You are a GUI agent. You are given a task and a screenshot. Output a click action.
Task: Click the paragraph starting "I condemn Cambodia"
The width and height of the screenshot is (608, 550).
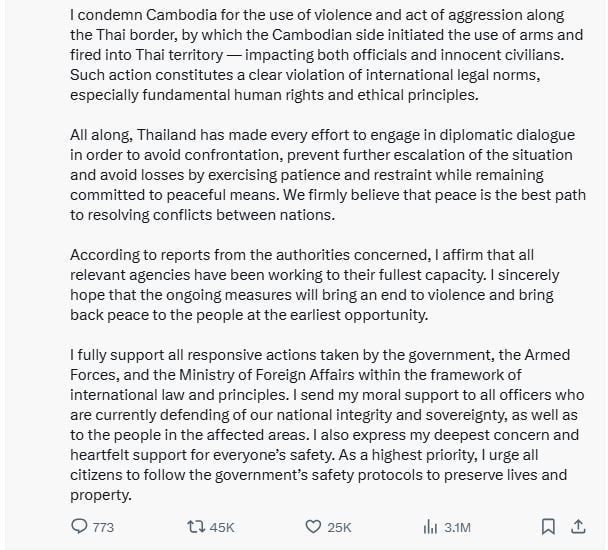click(326, 55)
